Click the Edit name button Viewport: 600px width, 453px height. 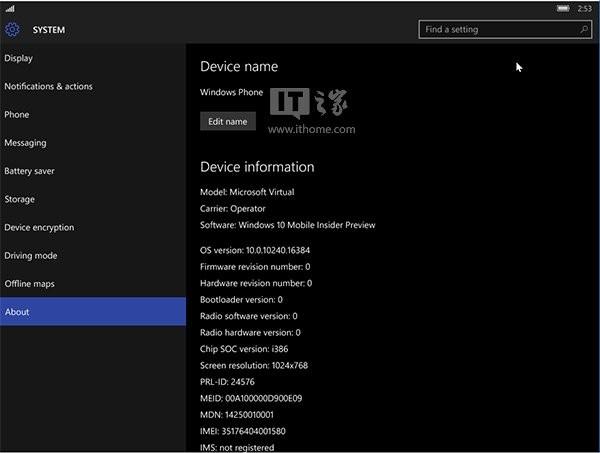(x=228, y=121)
